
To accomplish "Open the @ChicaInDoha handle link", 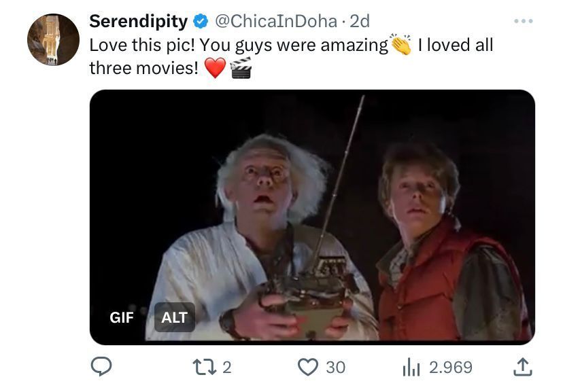I will click(x=276, y=21).
